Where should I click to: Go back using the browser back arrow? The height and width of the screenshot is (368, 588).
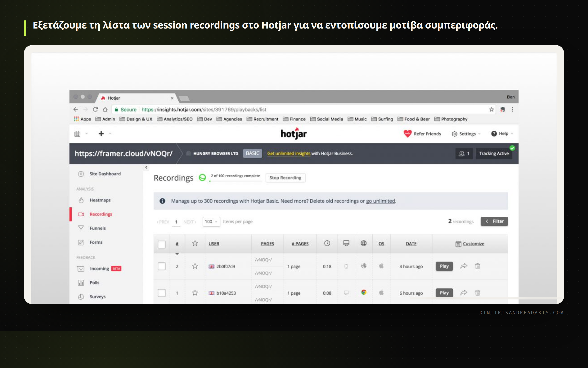(x=76, y=109)
